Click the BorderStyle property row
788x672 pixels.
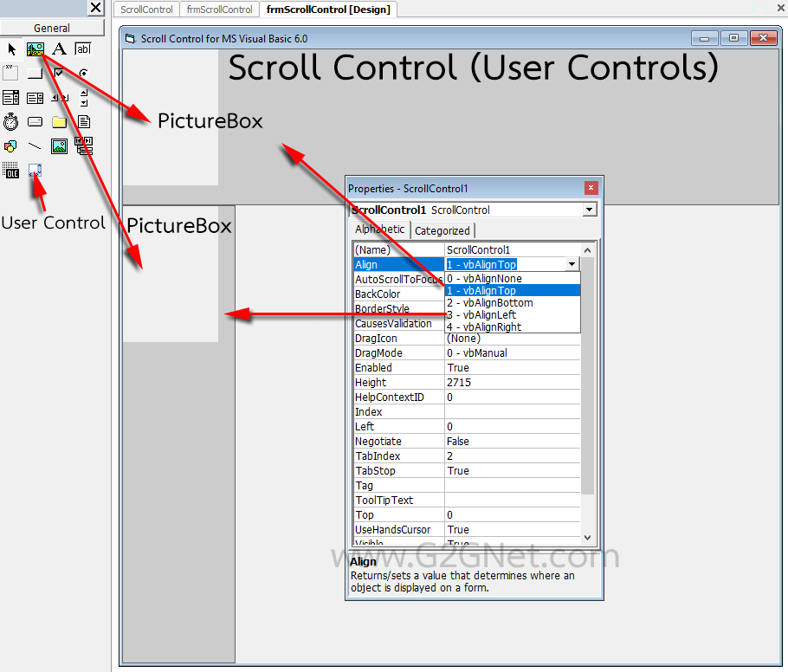pos(381,308)
